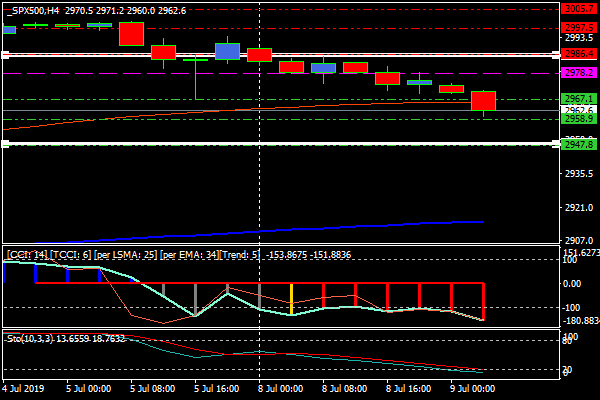Click the 8 Jul 00:00 time label

coord(280,389)
